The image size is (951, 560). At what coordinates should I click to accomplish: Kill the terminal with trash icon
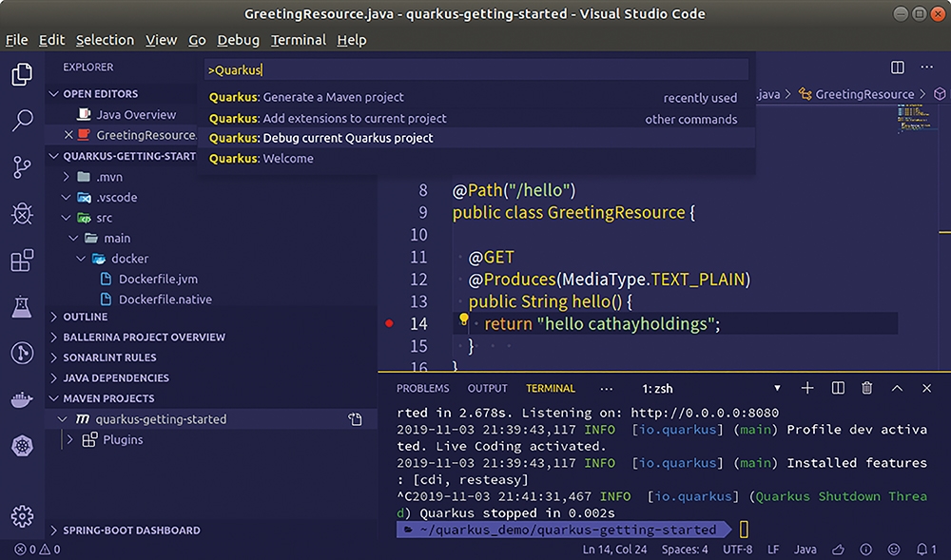click(866, 388)
